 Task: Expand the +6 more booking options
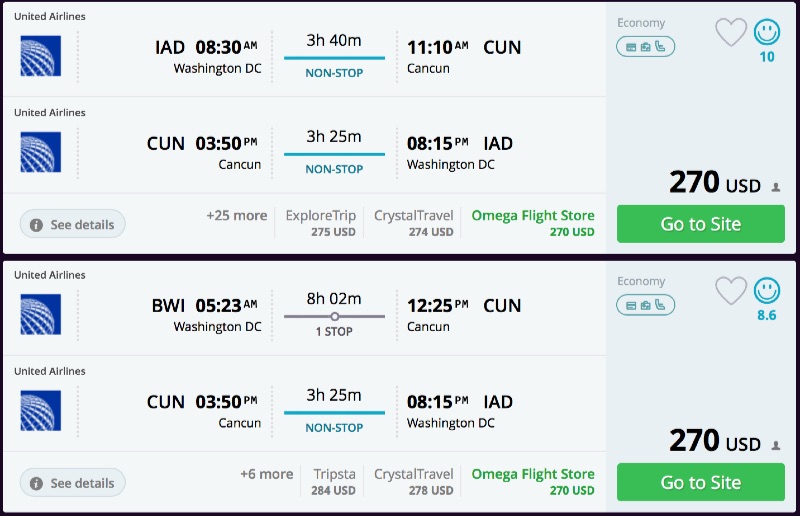pos(266,474)
